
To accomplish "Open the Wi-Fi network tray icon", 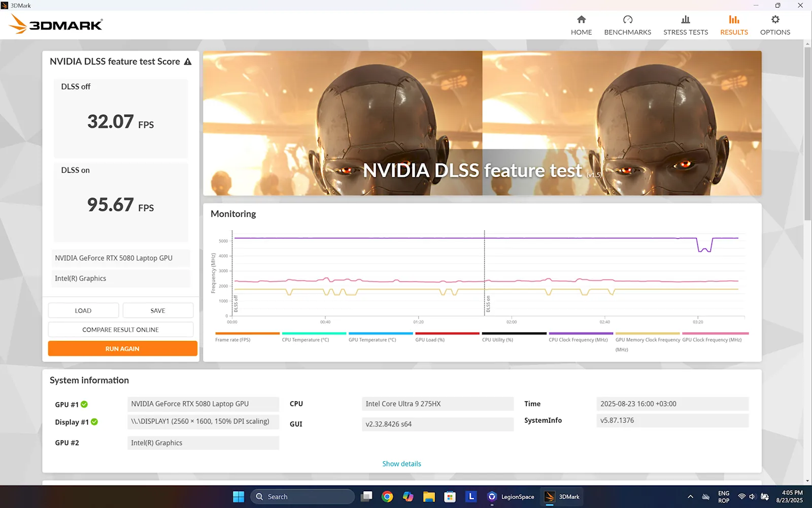I will pyautogui.click(x=742, y=497).
